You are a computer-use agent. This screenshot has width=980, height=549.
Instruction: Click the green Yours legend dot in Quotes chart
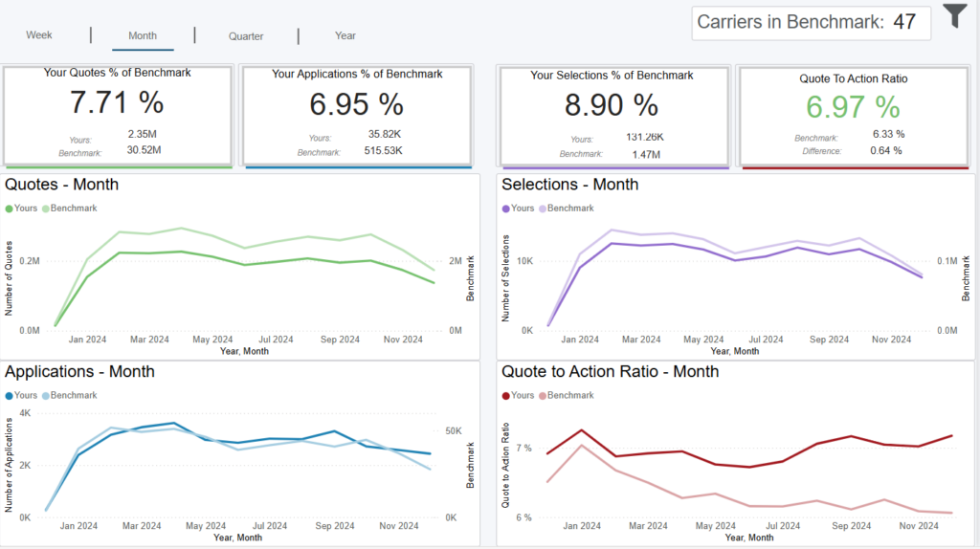[x=10, y=209]
